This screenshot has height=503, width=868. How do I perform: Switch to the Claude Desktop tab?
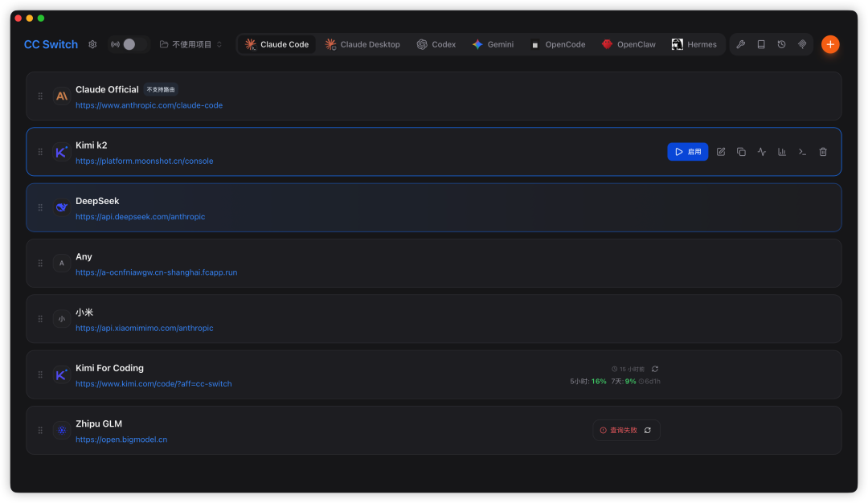coord(362,44)
